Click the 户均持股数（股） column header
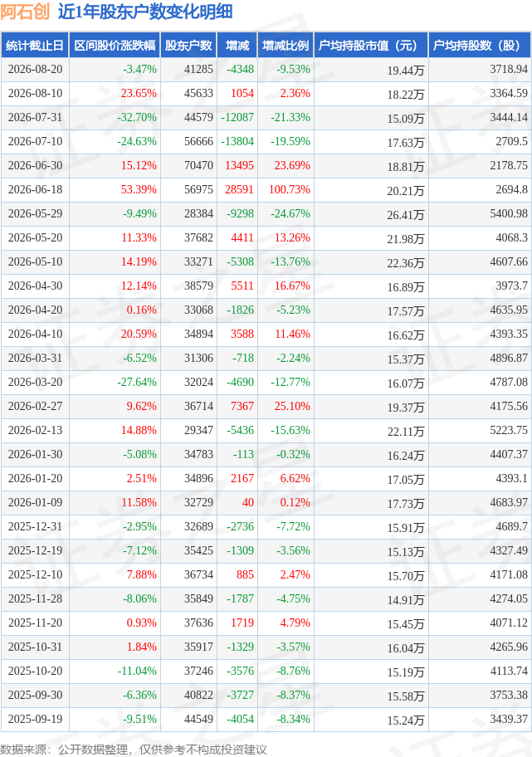Image resolution: width=532 pixels, height=757 pixels. tap(480, 46)
